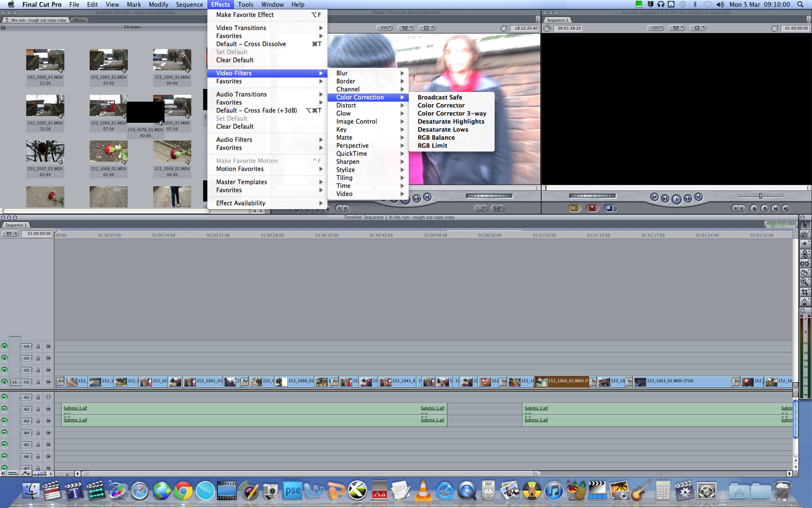Lock the A2 audio track

pyautogui.click(x=38, y=409)
